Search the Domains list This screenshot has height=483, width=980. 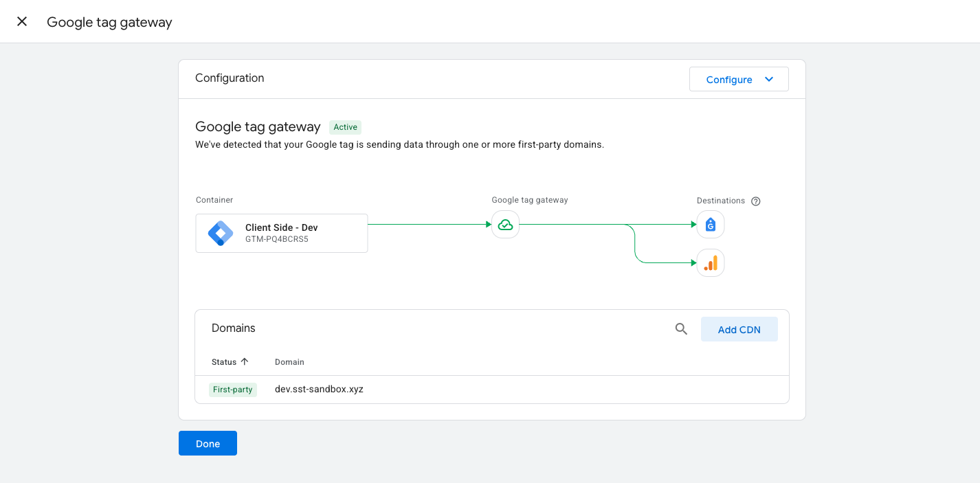click(x=681, y=329)
